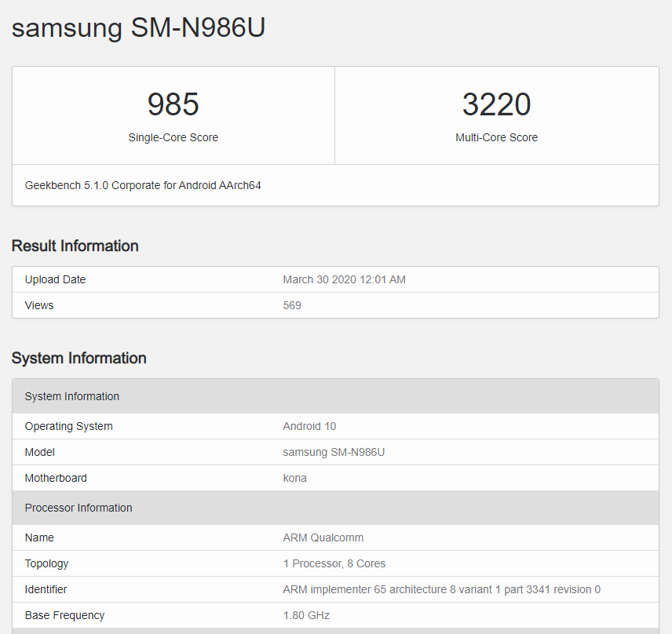Screen dimensions: 672x634
Task: Click the Views count 569
Action: (292, 305)
